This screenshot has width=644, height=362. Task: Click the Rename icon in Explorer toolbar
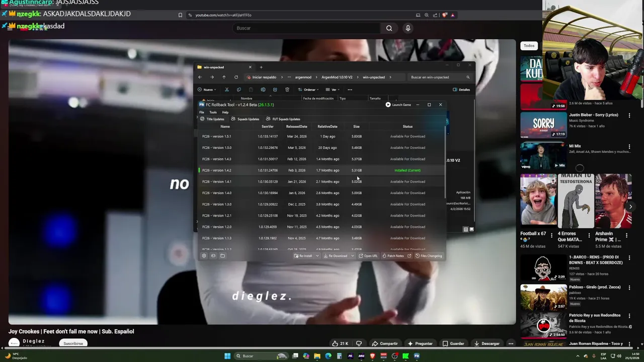pos(263,89)
